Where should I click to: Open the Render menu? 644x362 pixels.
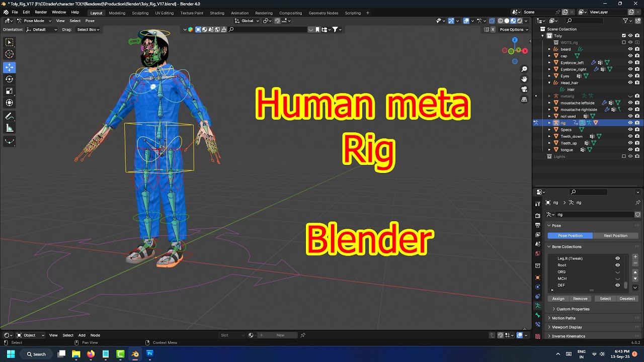pyautogui.click(x=41, y=12)
